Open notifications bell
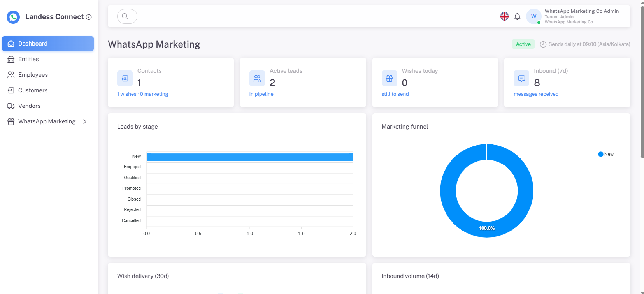Image resolution: width=644 pixels, height=294 pixels. point(517,16)
